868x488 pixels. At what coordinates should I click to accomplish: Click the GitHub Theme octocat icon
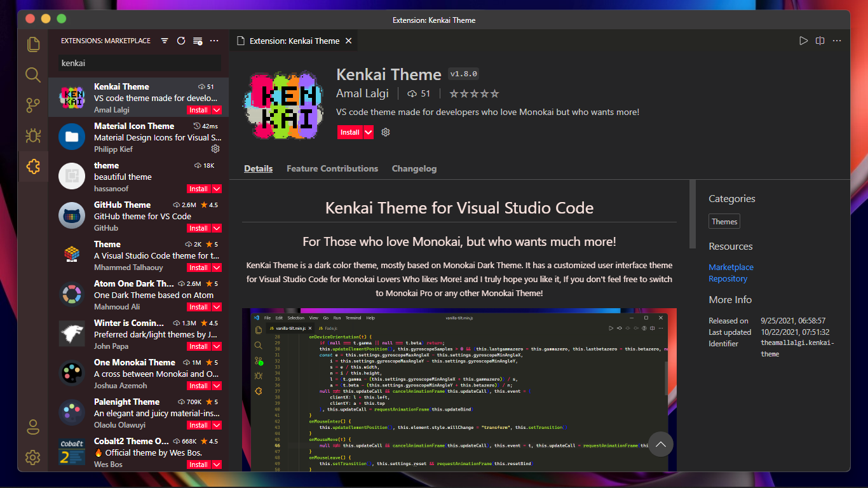click(x=72, y=216)
